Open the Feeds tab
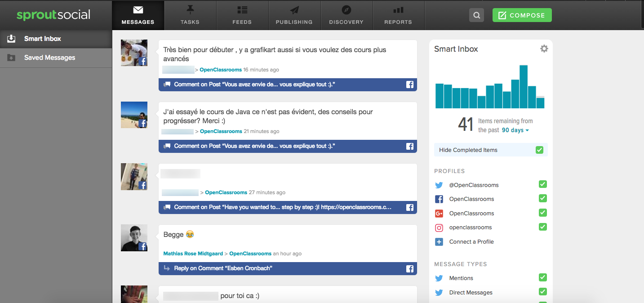644x303 pixels. point(242,15)
